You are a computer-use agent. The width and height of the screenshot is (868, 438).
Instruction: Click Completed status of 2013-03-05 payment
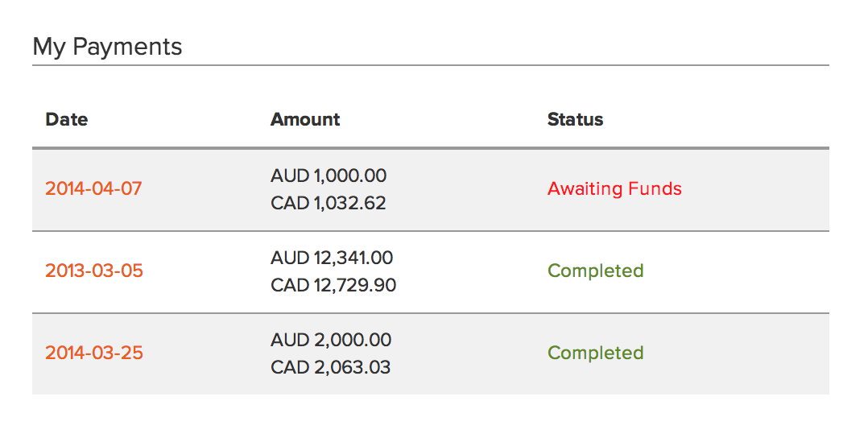595,271
